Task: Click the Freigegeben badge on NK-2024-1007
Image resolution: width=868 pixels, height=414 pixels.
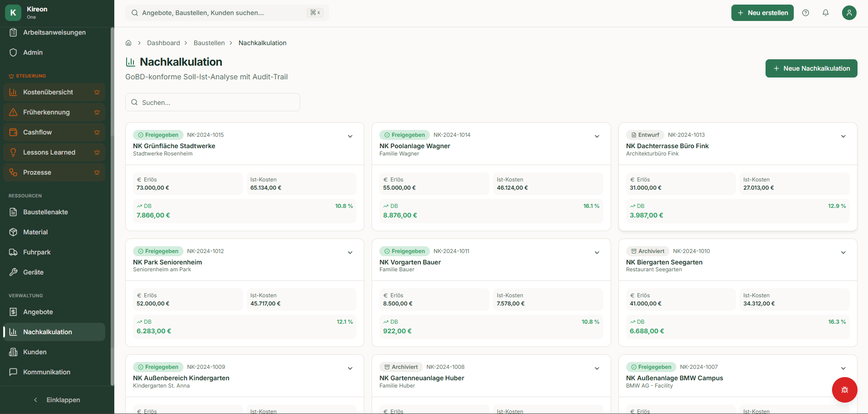Action: (x=651, y=367)
